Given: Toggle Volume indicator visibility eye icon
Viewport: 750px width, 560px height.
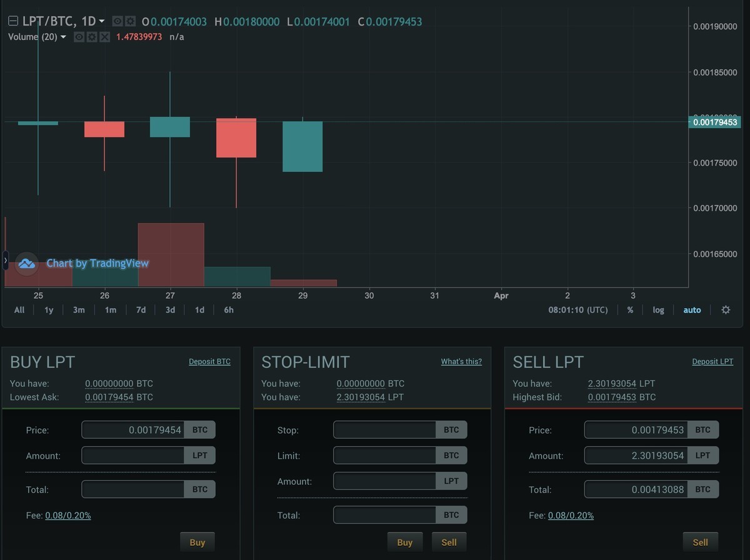Looking at the screenshot, I should [79, 37].
